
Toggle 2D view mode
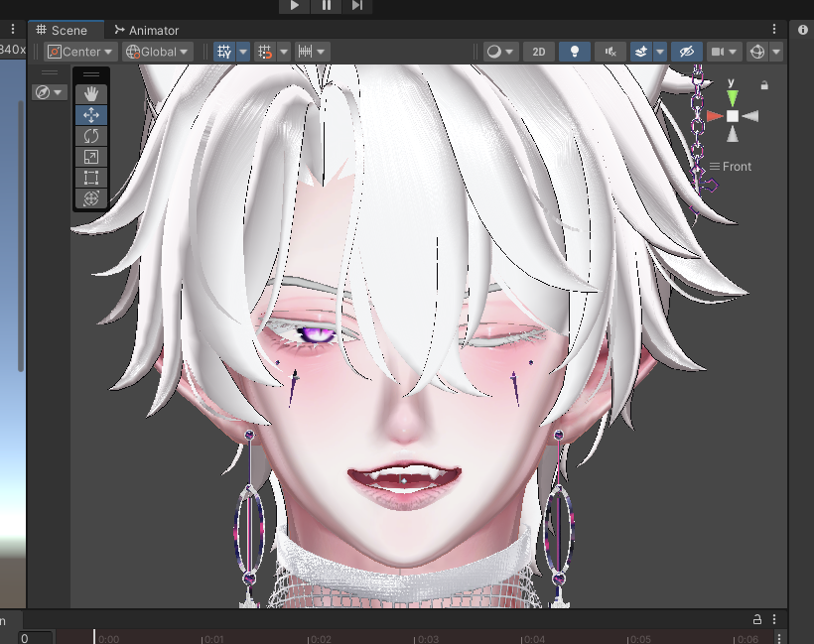(x=539, y=52)
